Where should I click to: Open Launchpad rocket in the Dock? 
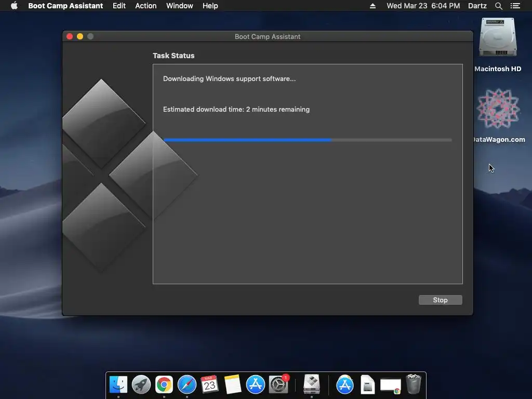click(x=141, y=384)
